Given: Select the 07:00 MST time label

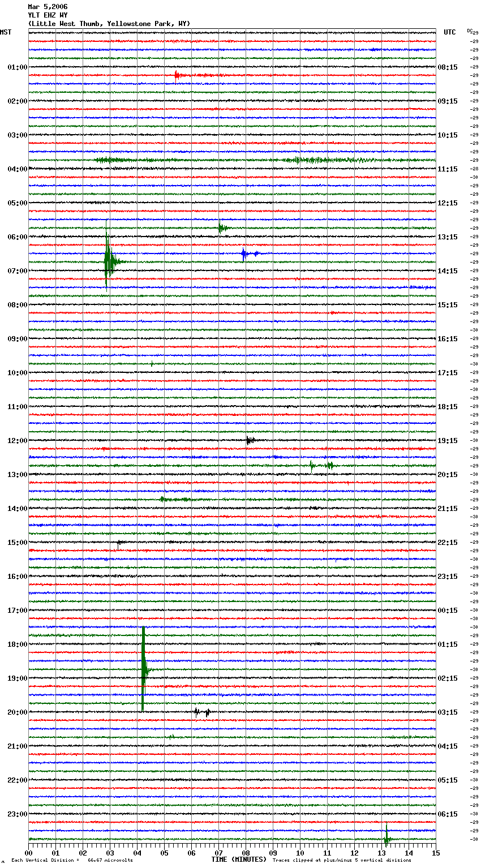Looking at the screenshot, I should (18, 271).
